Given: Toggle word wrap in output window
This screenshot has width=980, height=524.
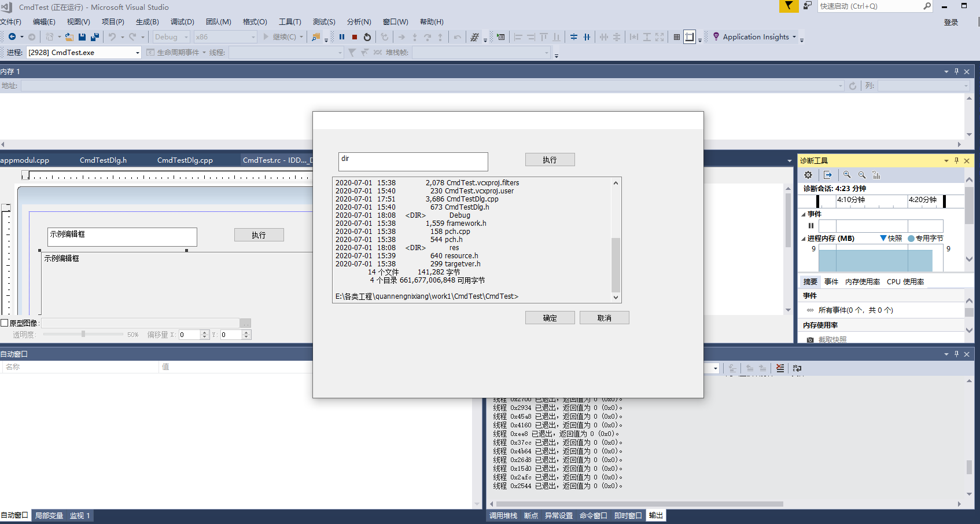Looking at the screenshot, I should pos(797,368).
